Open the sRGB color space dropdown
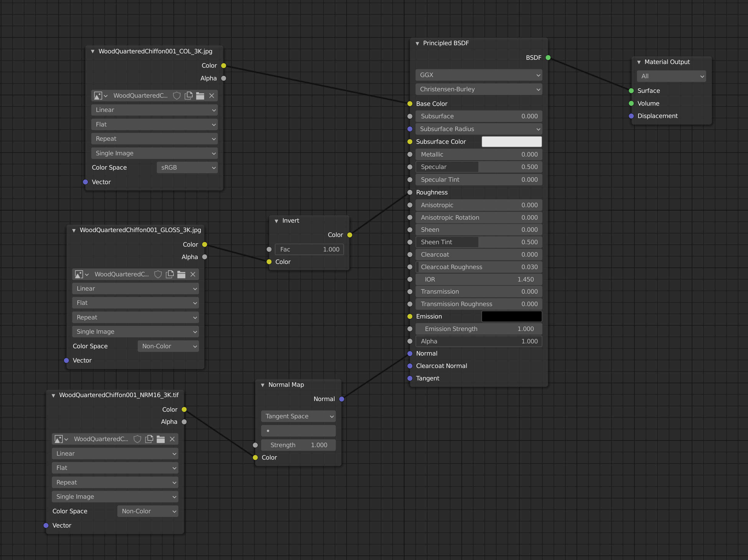The image size is (748, 560). [187, 168]
